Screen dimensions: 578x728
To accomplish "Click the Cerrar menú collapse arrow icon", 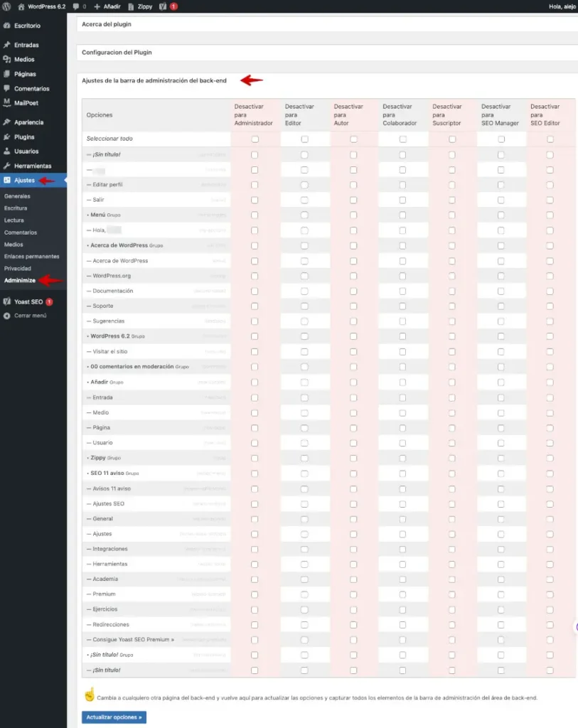I will tap(6, 316).
